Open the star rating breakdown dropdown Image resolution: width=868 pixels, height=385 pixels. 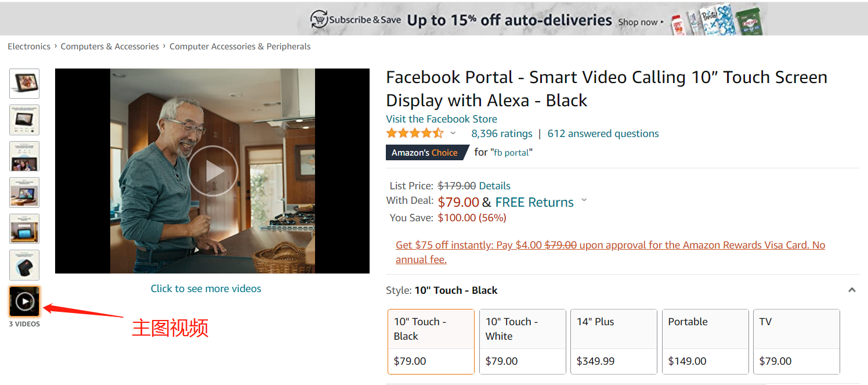click(x=453, y=134)
